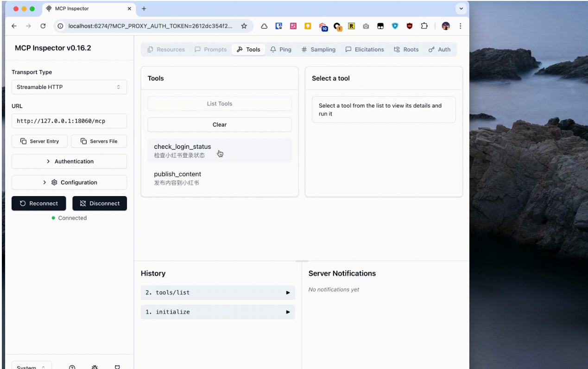The width and height of the screenshot is (588, 369).
Task: Click the red shield extension icon
Action: (409, 26)
